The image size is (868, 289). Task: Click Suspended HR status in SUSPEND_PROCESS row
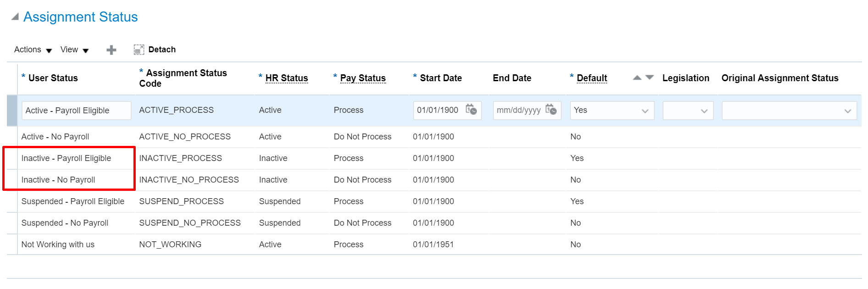(x=280, y=201)
